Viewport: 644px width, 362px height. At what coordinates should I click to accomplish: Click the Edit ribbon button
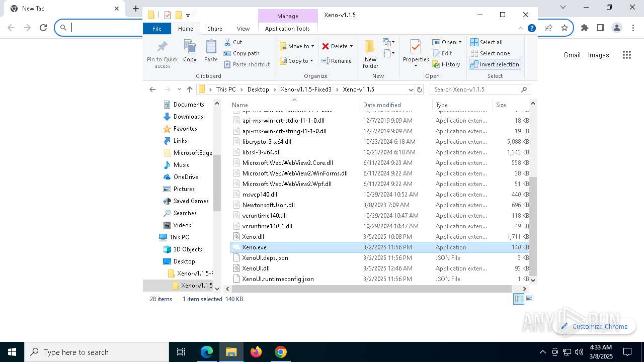coord(442,53)
